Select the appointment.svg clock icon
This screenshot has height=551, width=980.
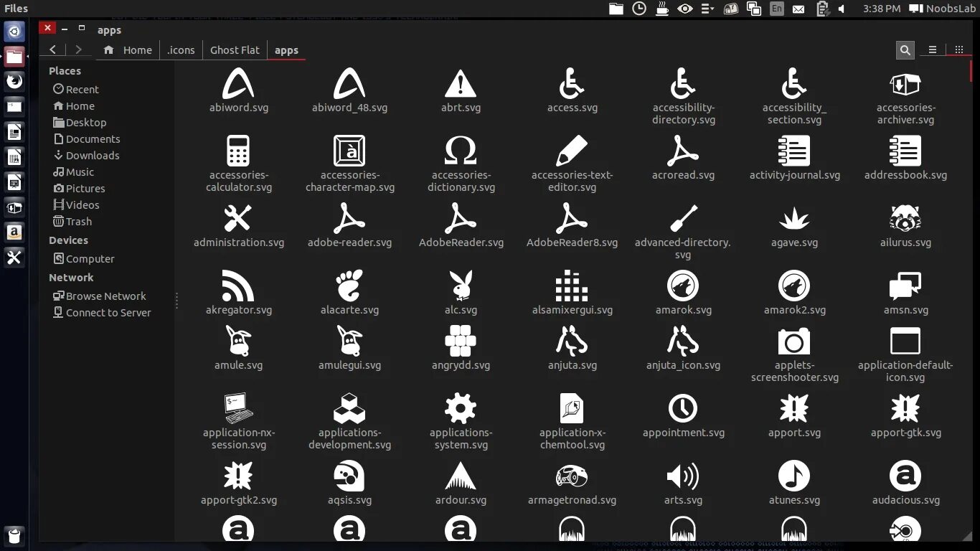(x=683, y=409)
